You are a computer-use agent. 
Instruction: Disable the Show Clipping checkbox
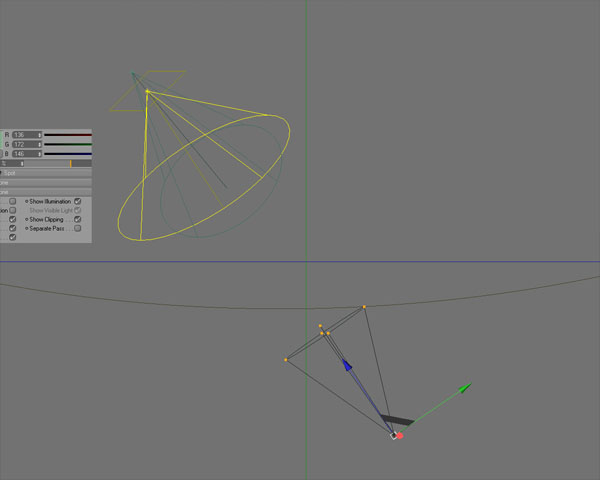tap(78, 219)
